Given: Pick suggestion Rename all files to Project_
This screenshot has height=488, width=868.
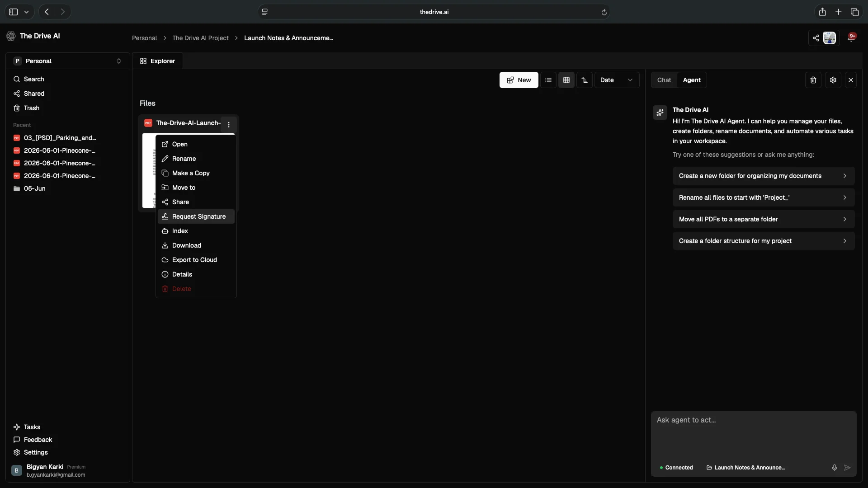Looking at the screenshot, I should click(764, 197).
